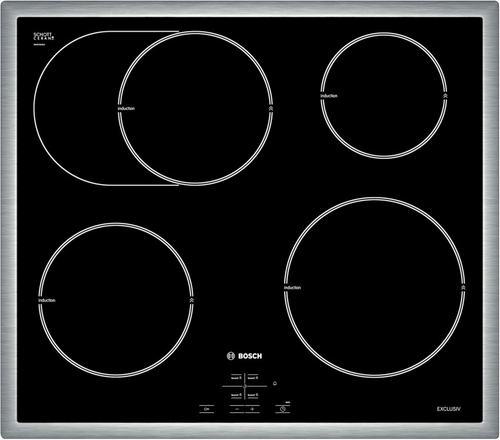Tap the rear-right zone boost selector
500x440 pixels.
point(253,378)
